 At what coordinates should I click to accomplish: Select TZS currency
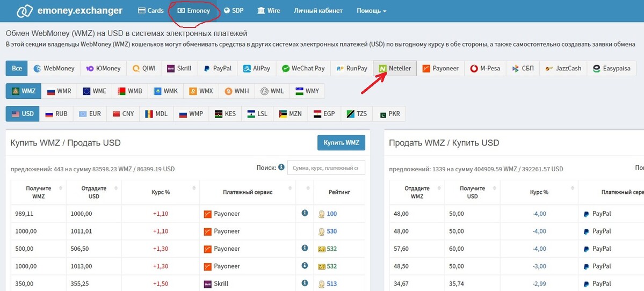pos(357,114)
